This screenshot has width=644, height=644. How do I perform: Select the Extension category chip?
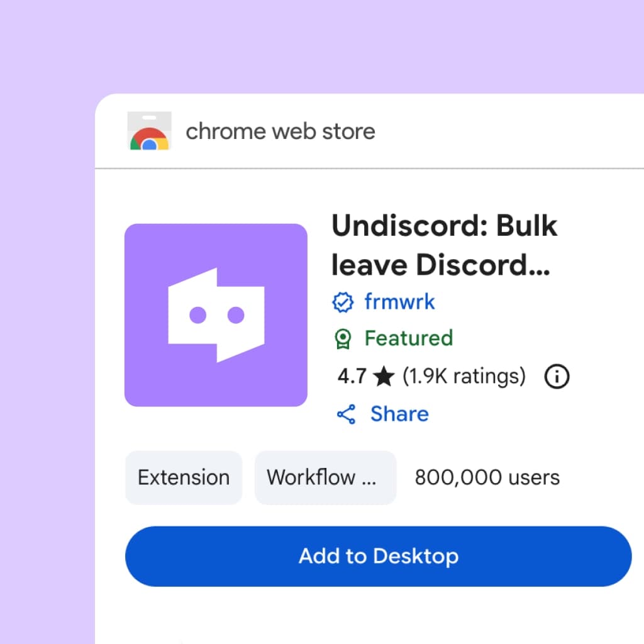183,478
